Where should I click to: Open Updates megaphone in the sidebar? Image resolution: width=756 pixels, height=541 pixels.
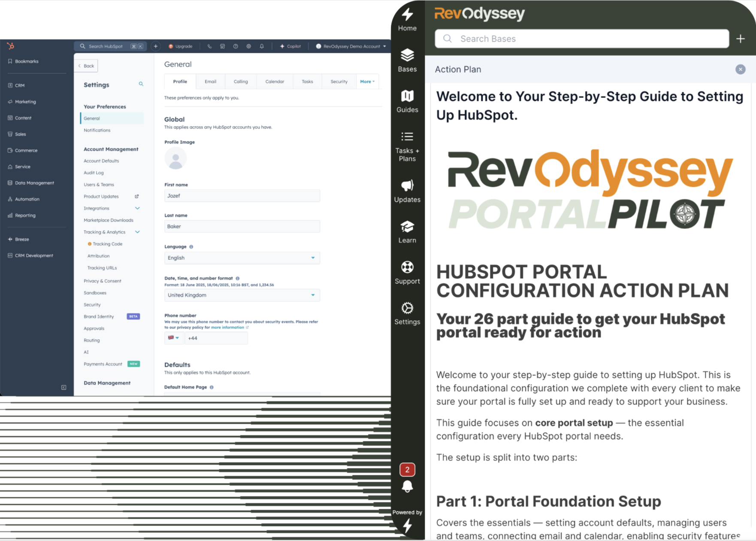(x=407, y=191)
